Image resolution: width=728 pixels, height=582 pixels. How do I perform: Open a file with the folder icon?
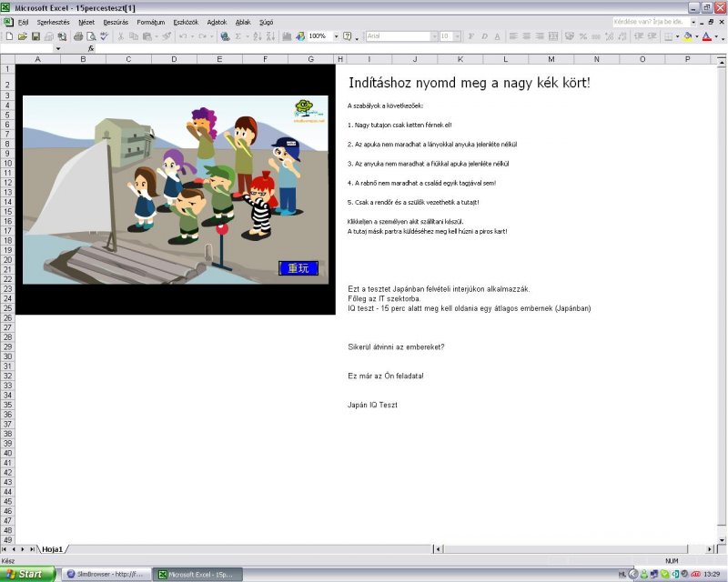click(22, 36)
